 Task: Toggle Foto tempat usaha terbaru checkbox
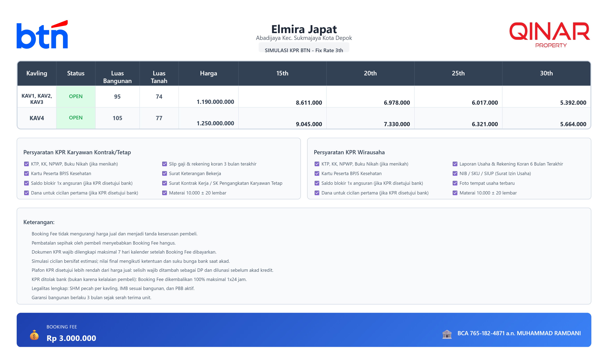click(455, 183)
